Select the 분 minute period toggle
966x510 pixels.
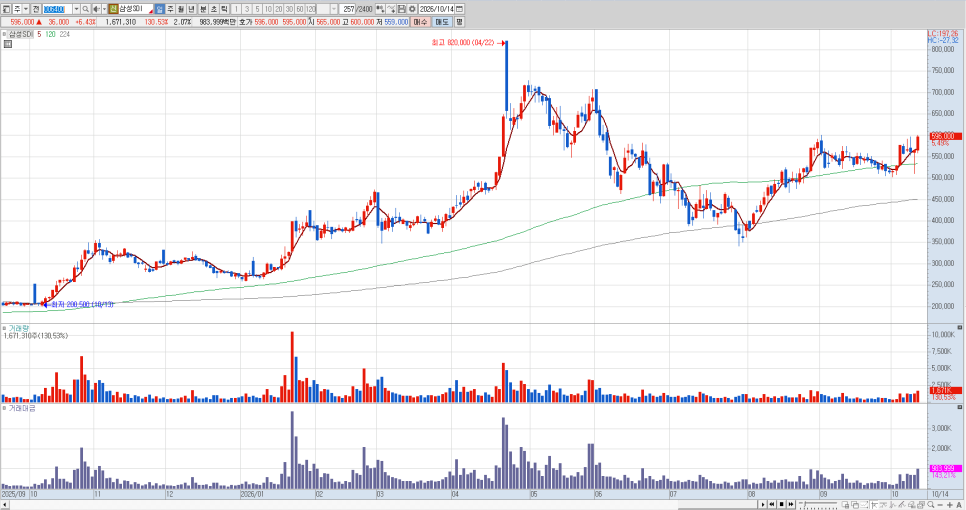(x=203, y=9)
